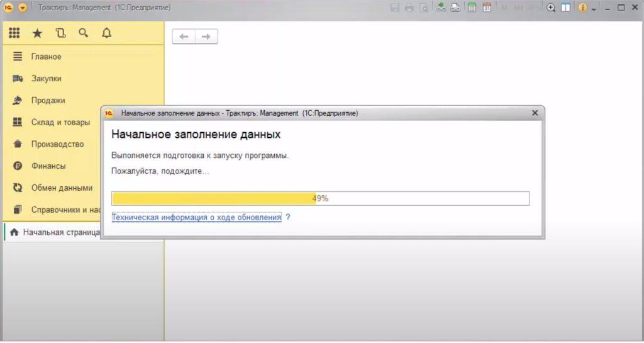Open the Главное section
The width and height of the screenshot is (644, 343).
pos(46,57)
